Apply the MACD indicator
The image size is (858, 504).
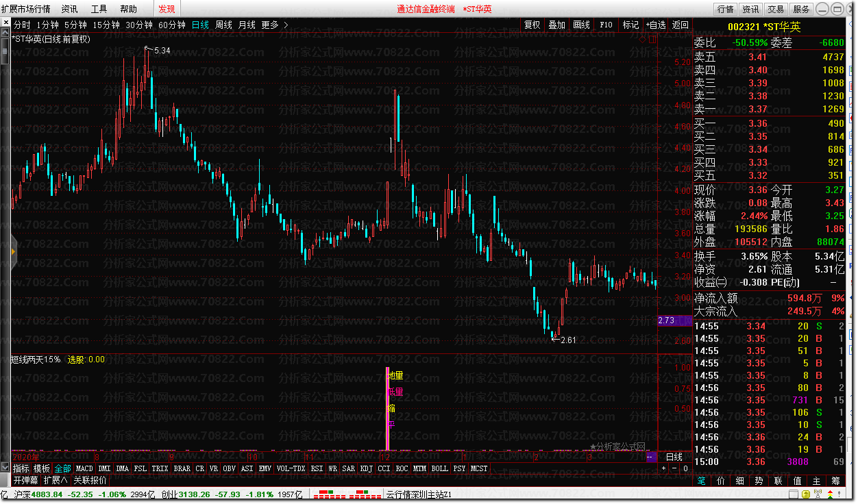click(x=84, y=468)
